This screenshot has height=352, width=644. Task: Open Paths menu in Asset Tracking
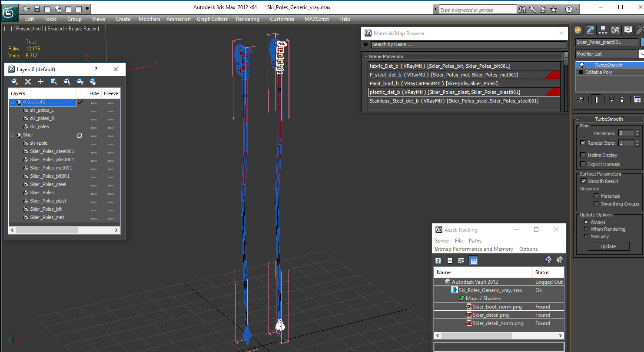[475, 241]
